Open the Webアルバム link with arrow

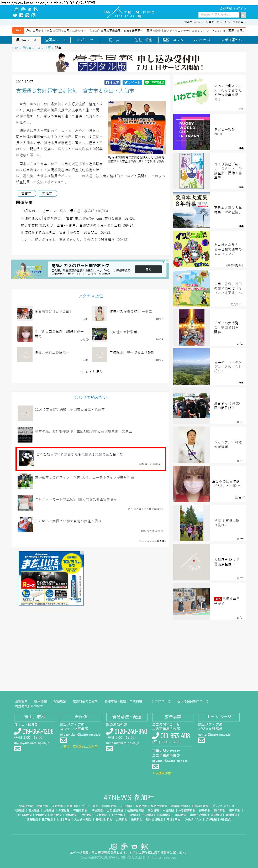pyautogui.click(x=193, y=22)
